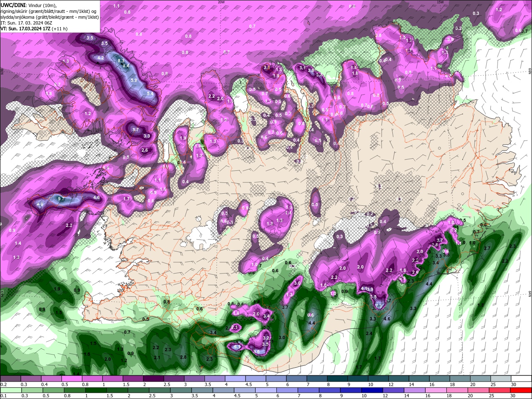The height and width of the screenshot is (399, 532).
Task: Click the 0.2 label in the legend
Action: click(x=3, y=384)
